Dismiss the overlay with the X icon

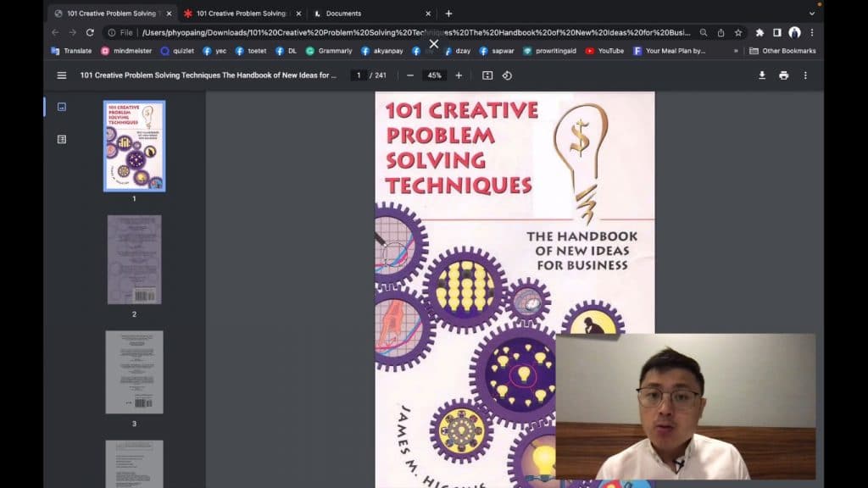click(x=434, y=44)
